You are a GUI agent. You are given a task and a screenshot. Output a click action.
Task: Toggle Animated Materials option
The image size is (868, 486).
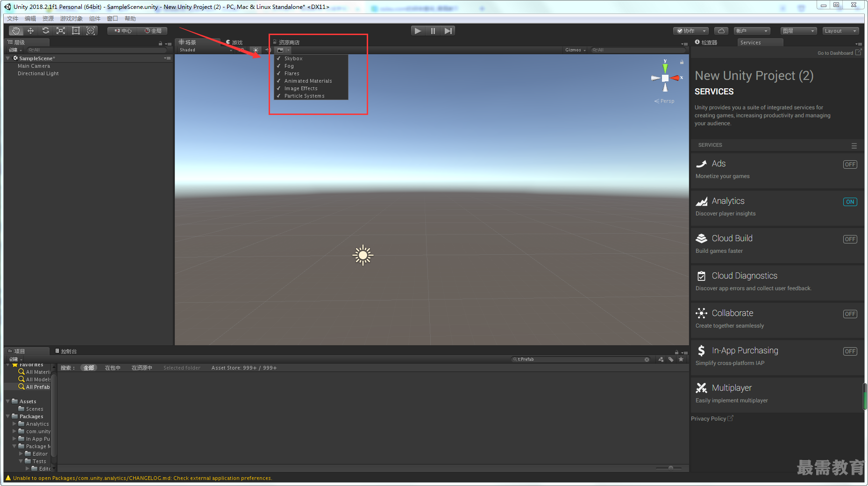click(311, 81)
